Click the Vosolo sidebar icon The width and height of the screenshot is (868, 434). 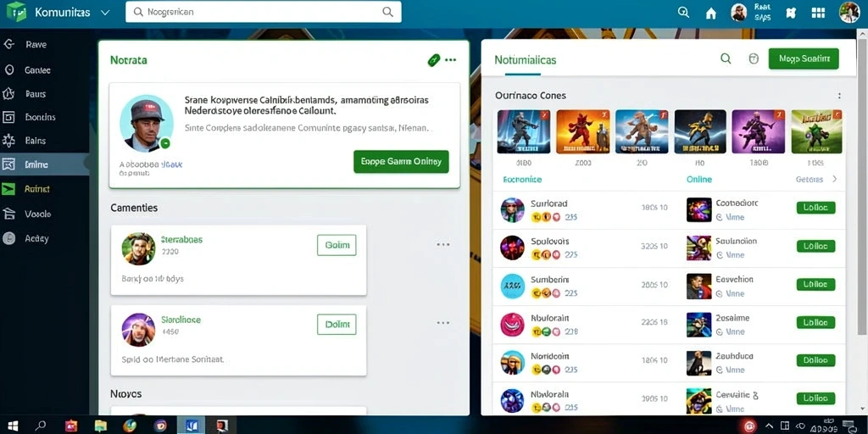tap(8, 214)
